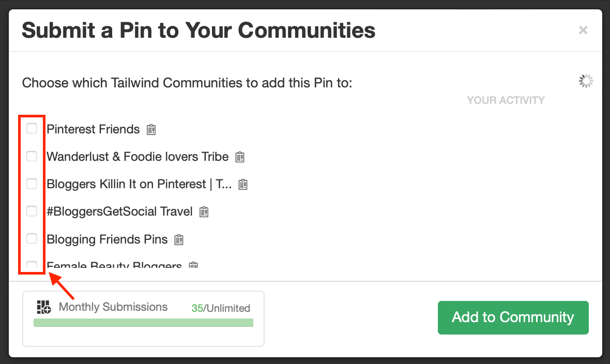Check the Female Beauty Bloggers checkbox
610x364 pixels.
32,266
